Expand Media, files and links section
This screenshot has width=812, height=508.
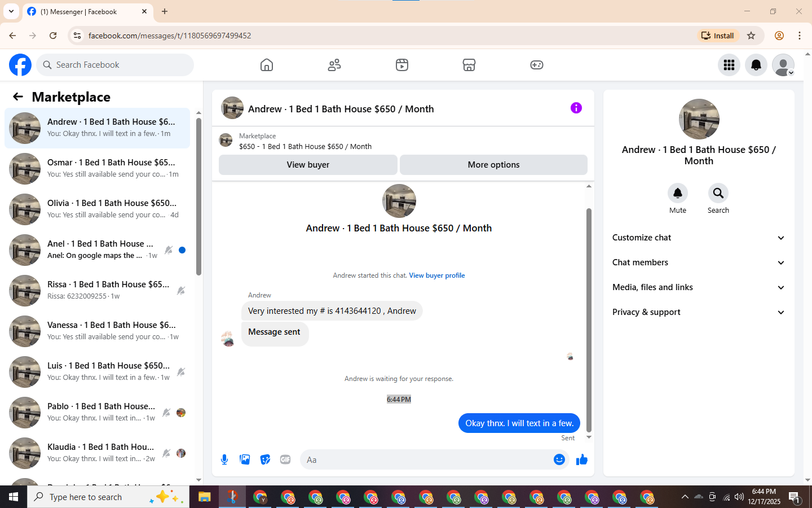pyautogui.click(x=699, y=287)
